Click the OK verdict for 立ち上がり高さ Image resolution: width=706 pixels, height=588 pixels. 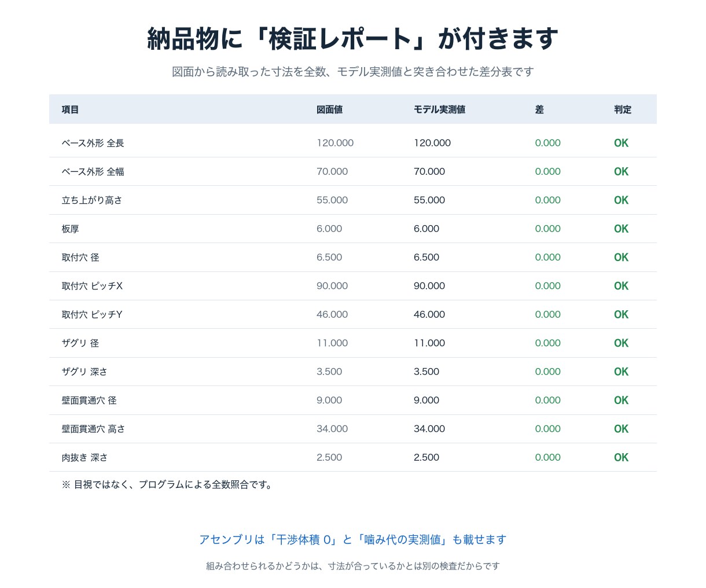click(x=622, y=200)
